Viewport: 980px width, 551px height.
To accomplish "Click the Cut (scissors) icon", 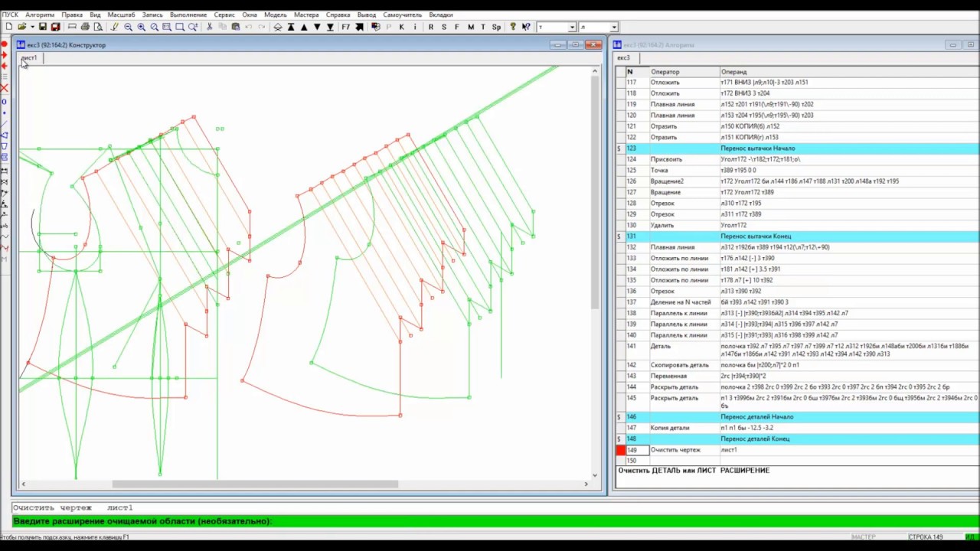I will [x=209, y=27].
